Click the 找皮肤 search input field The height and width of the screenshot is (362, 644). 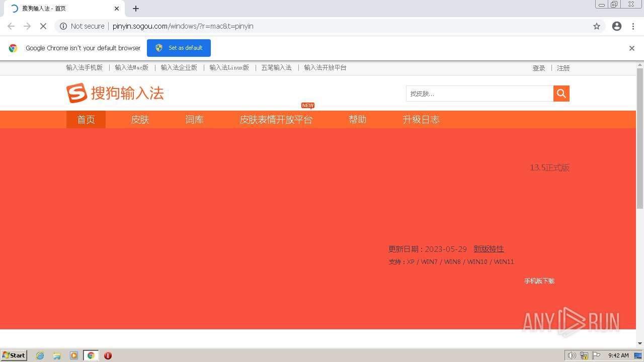pyautogui.click(x=479, y=94)
